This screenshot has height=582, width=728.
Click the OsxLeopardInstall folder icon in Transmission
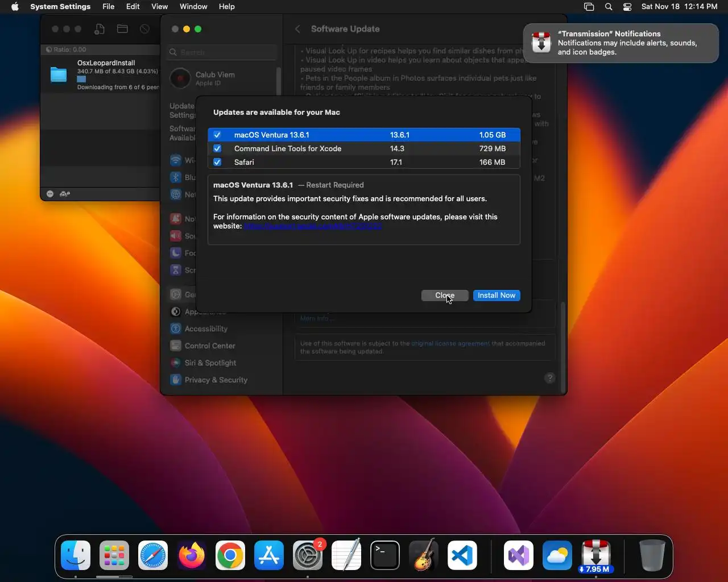[x=59, y=74]
